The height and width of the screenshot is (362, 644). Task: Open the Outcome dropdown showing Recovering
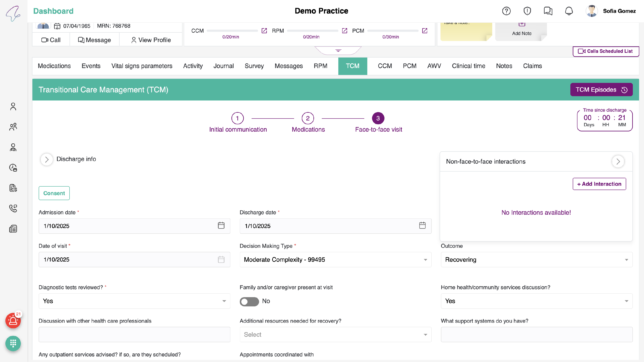tap(536, 260)
